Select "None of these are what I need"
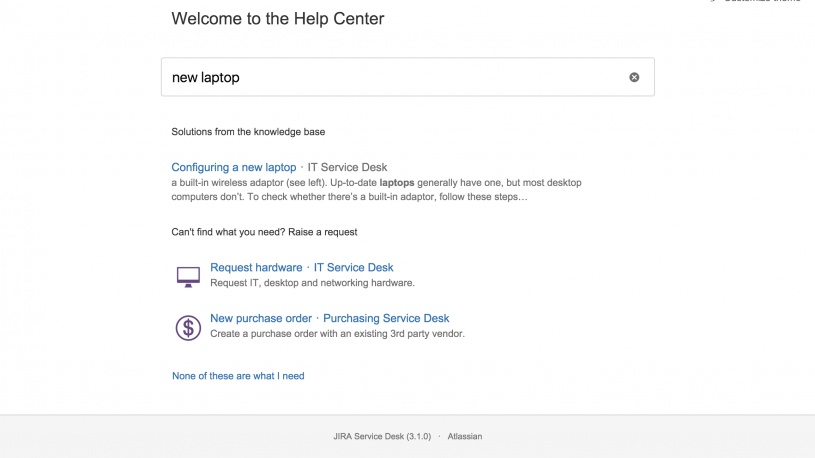Image resolution: width=815 pixels, height=458 pixels. click(238, 376)
